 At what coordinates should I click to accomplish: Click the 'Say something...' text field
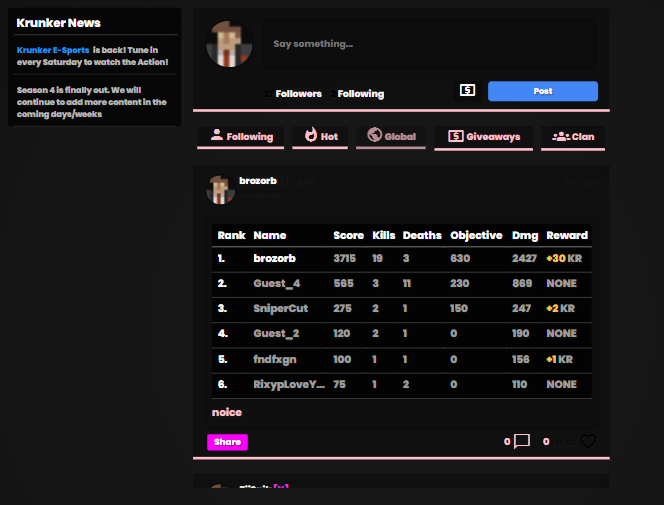(x=430, y=44)
